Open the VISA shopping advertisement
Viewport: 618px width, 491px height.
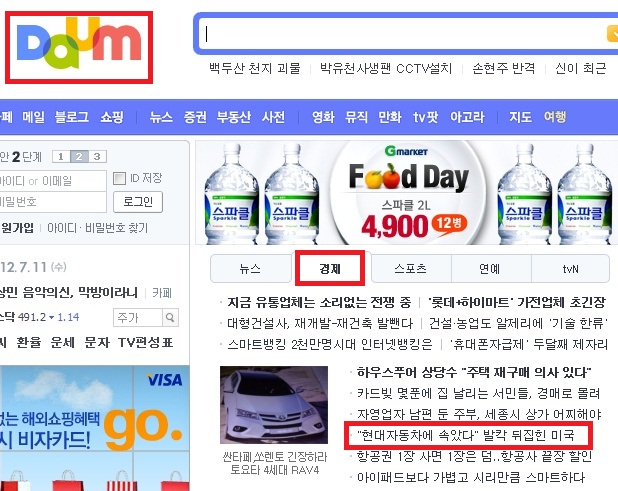(95, 428)
